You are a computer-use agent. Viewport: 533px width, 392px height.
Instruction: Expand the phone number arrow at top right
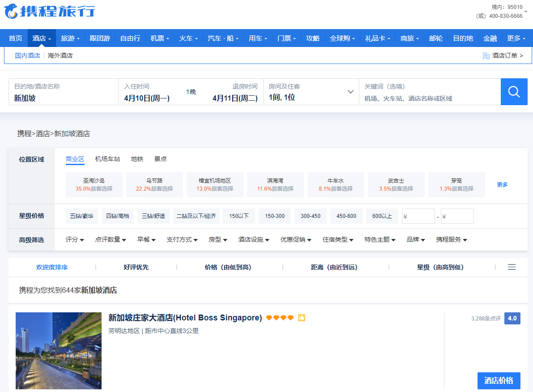click(525, 12)
